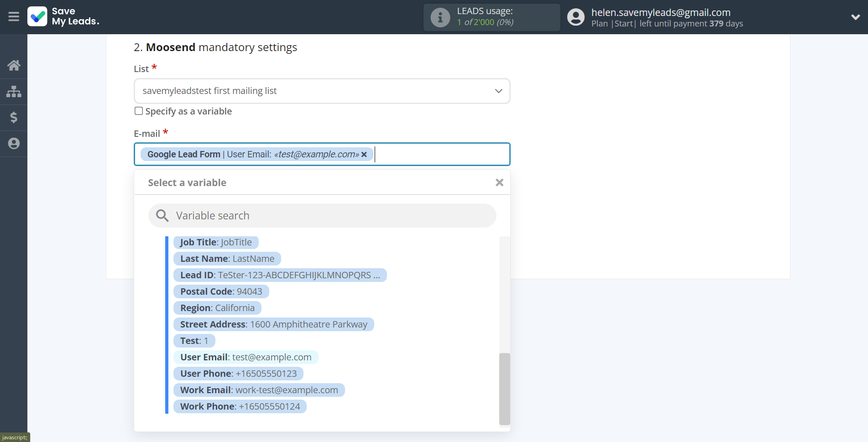The image size is (868, 442).
Task: Select the Lead ID variable
Action: pos(280,275)
